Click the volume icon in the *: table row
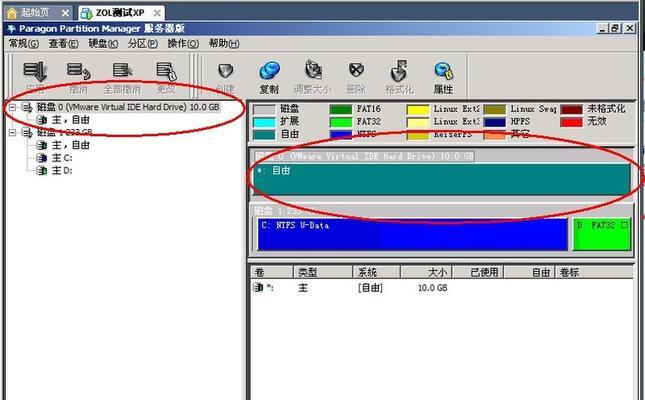Screen dimensions: 645x400 (258, 287)
